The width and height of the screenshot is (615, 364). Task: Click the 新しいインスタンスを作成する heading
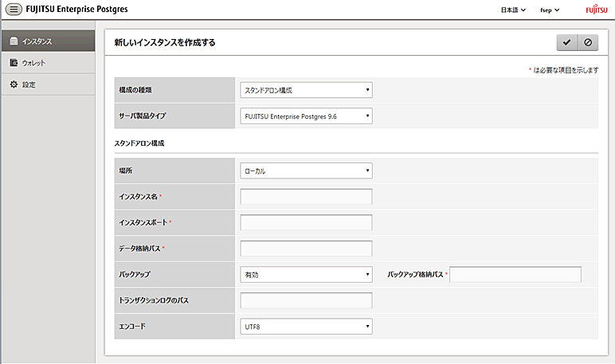pos(165,42)
